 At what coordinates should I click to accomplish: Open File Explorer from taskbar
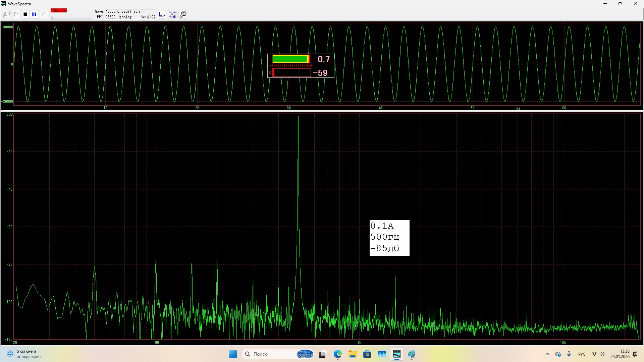pos(352,354)
